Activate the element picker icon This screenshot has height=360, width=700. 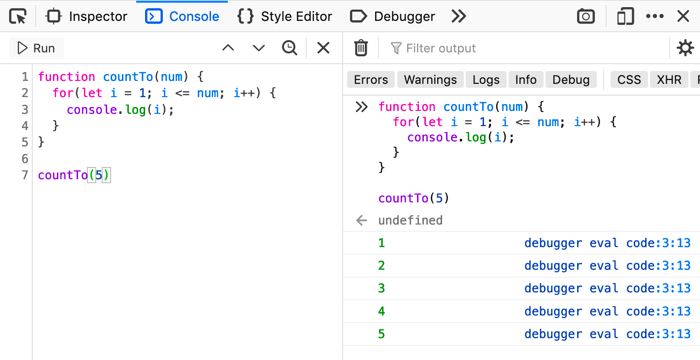click(x=18, y=17)
